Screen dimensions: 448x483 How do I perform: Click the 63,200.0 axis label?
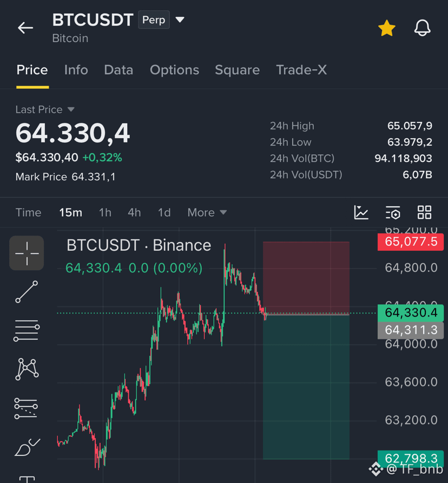[411, 420]
